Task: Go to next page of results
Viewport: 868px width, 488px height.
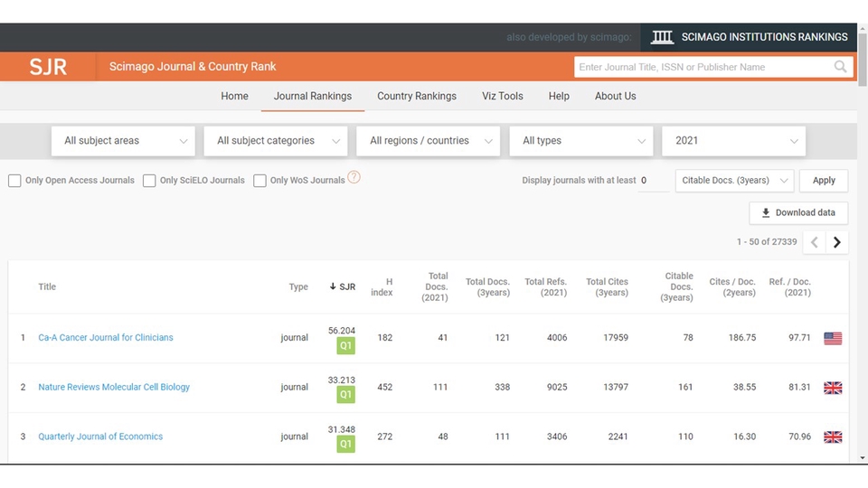Action: coord(837,242)
